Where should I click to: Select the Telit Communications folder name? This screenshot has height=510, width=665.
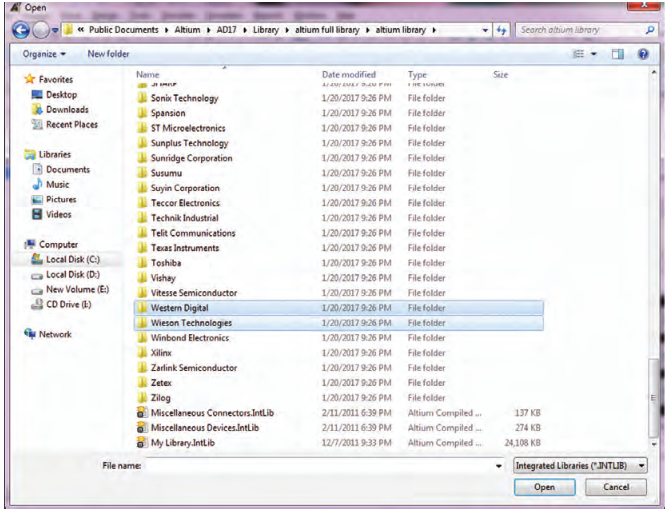[x=193, y=233]
